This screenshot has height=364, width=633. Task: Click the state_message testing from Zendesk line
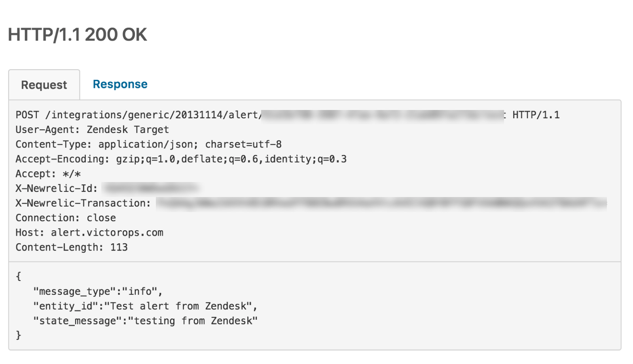tap(145, 321)
